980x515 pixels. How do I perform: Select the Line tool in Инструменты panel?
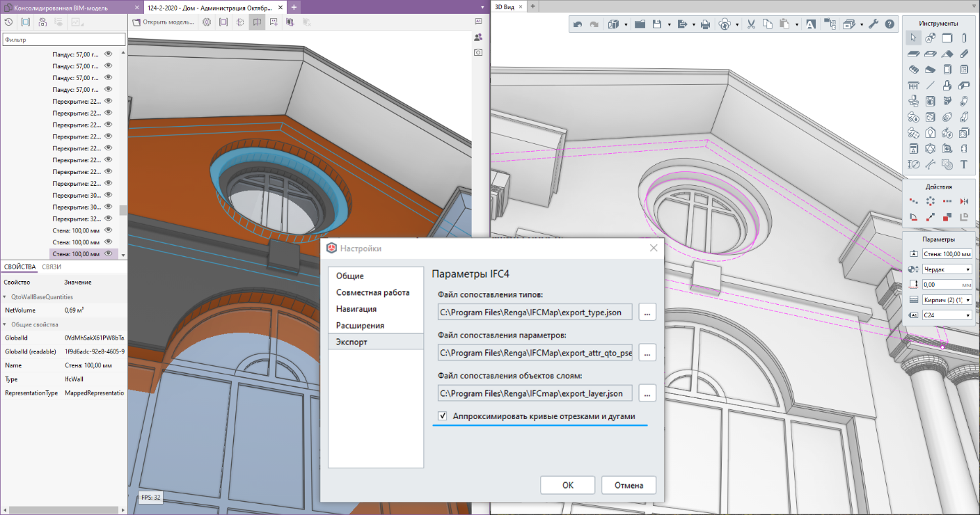(931, 86)
